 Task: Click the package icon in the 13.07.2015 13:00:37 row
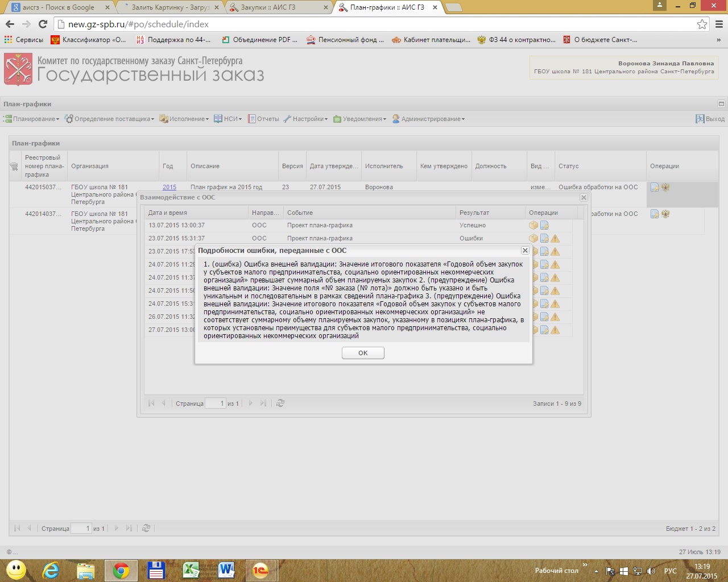533,226
